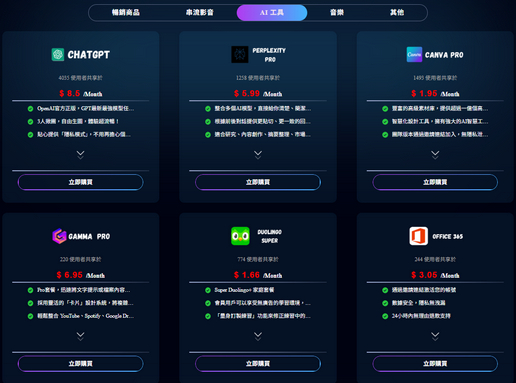Click the '4035 使用者共享於' user count

[81, 78]
